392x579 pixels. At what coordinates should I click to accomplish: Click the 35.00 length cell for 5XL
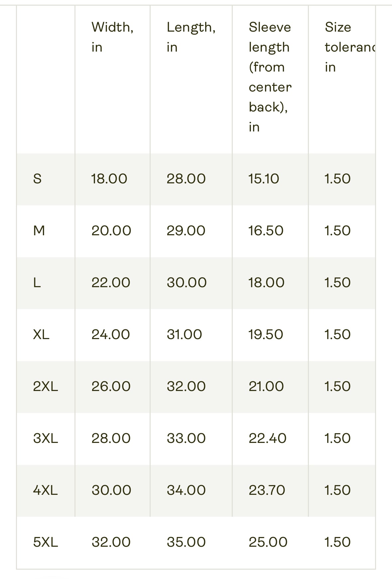[186, 542]
